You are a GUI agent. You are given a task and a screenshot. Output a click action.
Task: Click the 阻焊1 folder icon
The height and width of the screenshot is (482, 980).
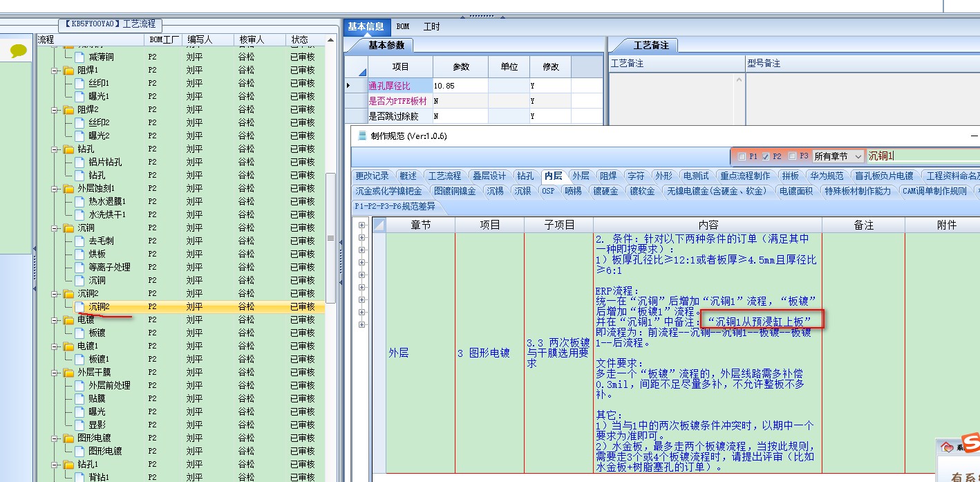click(x=68, y=71)
